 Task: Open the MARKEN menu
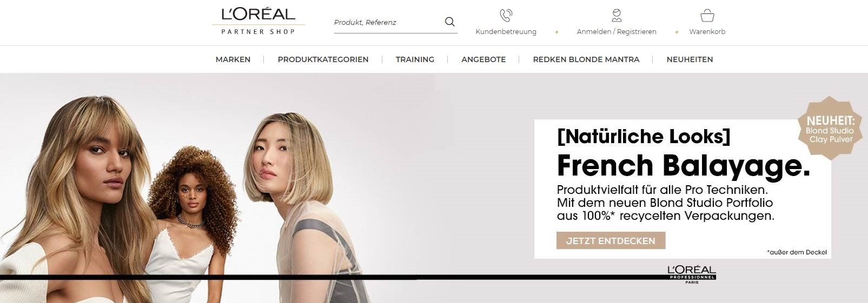(x=233, y=59)
